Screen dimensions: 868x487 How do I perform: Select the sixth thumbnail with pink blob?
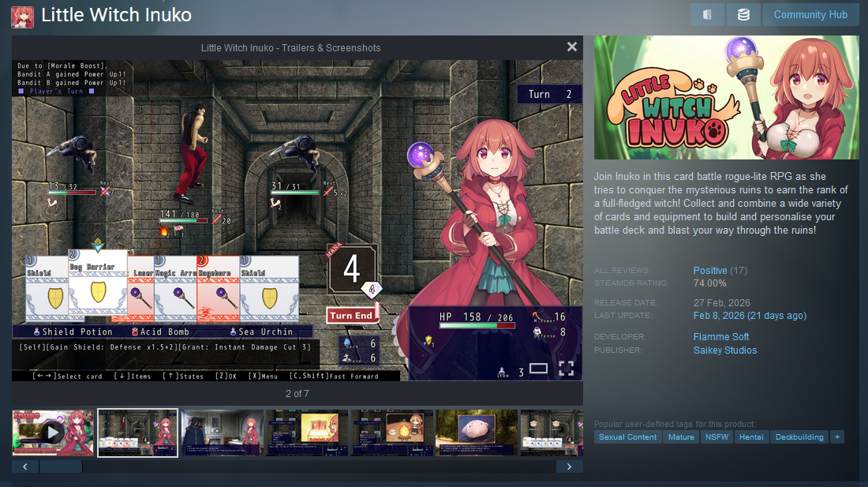pos(477,433)
